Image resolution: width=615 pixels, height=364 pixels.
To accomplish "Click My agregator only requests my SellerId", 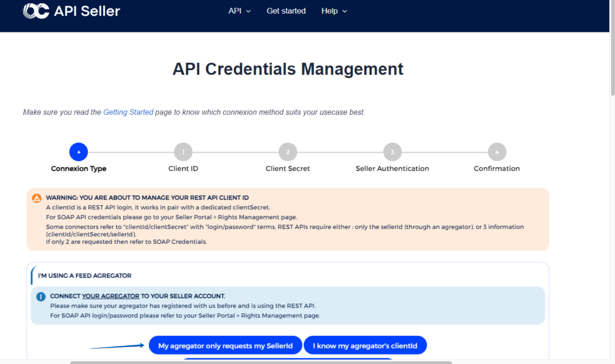I will coord(225,345).
